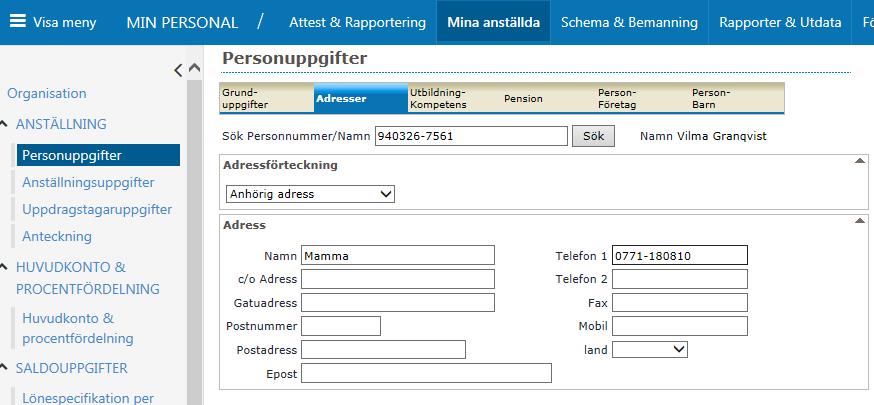Open the Anhörig adress dropdown
874x405 pixels.
coord(310,194)
